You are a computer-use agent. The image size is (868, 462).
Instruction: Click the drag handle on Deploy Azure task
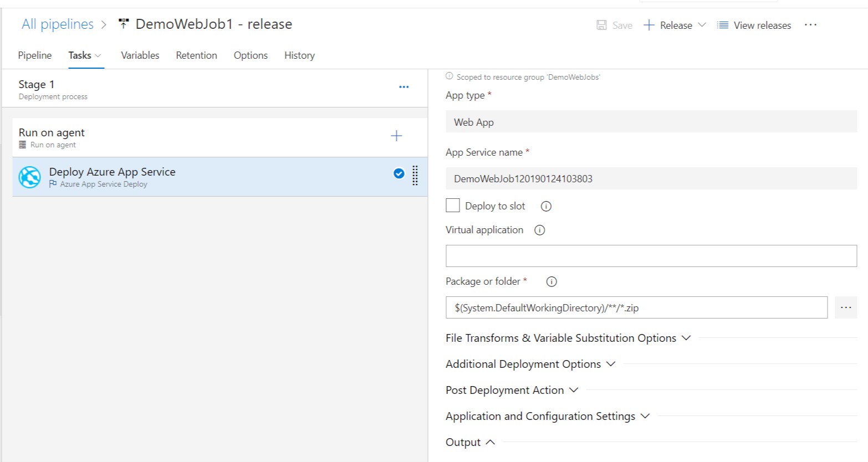pos(415,176)
